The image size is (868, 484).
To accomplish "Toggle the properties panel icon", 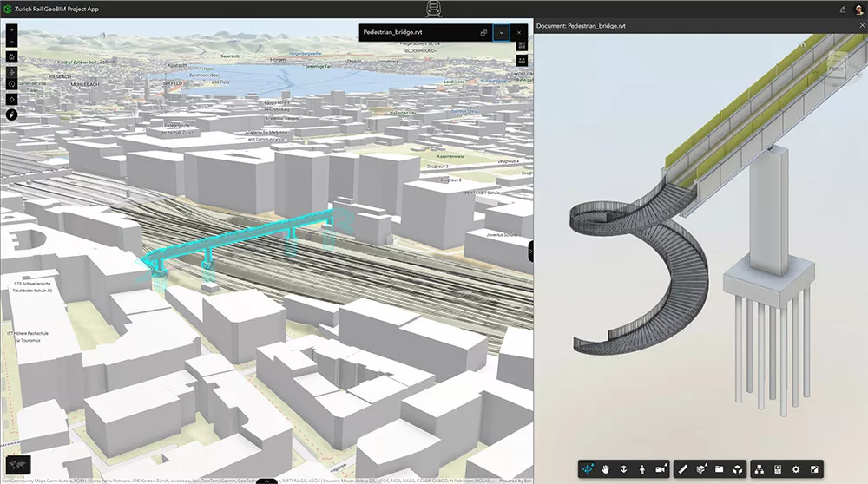I will pyautogui.click(x=777, y=469).
